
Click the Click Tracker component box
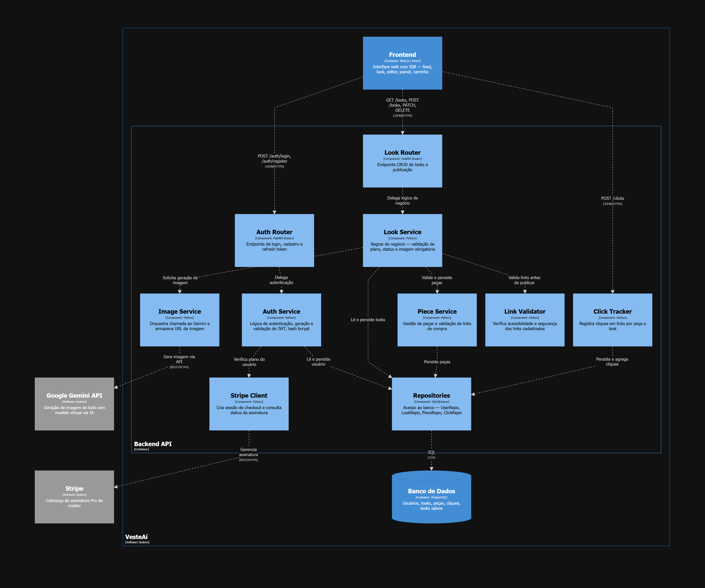click(x=612, y=320)
